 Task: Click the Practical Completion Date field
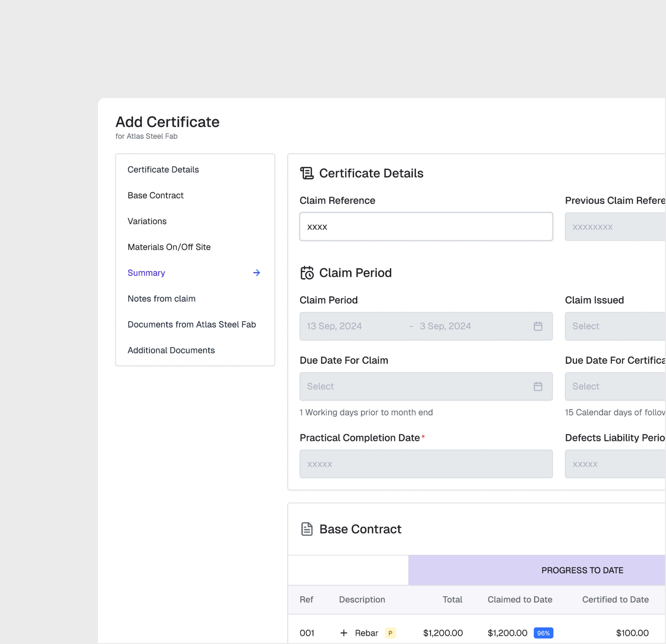click(426, 464)
